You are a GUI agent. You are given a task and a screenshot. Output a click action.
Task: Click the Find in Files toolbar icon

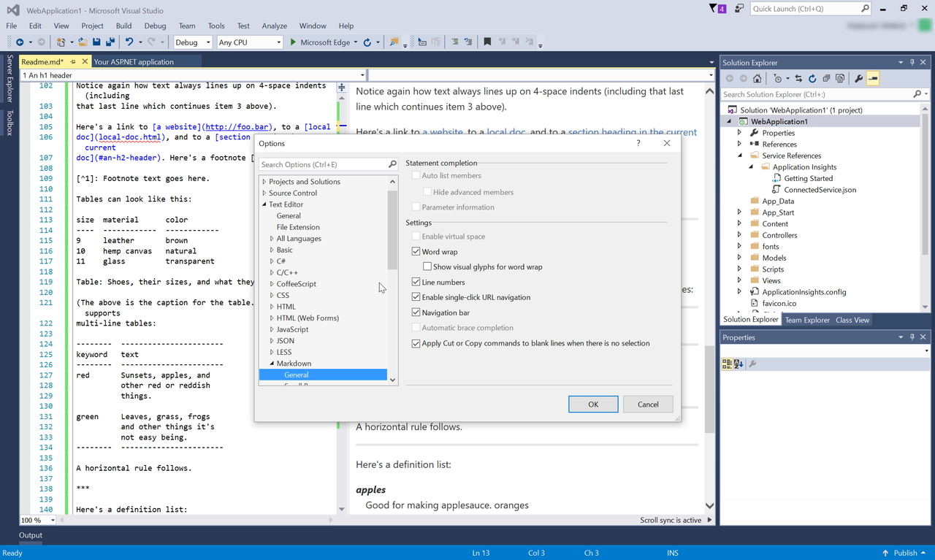(394, 42)
